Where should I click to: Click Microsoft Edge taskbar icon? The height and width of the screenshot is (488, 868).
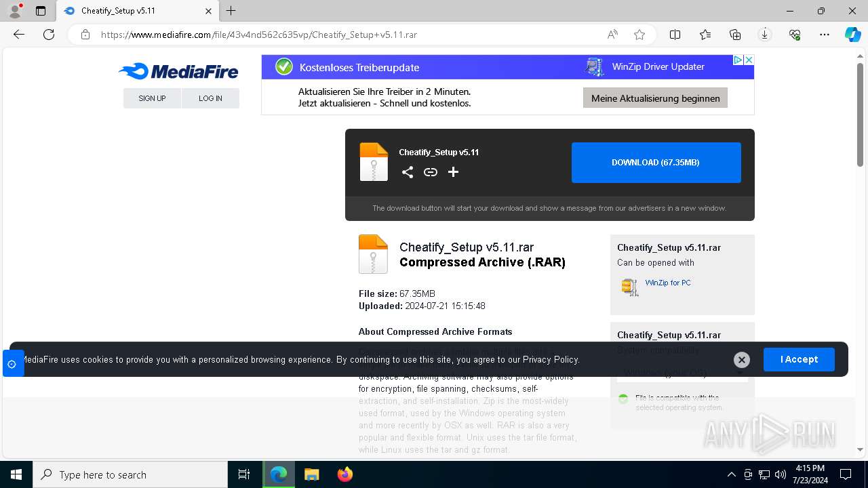coord(279,474)
